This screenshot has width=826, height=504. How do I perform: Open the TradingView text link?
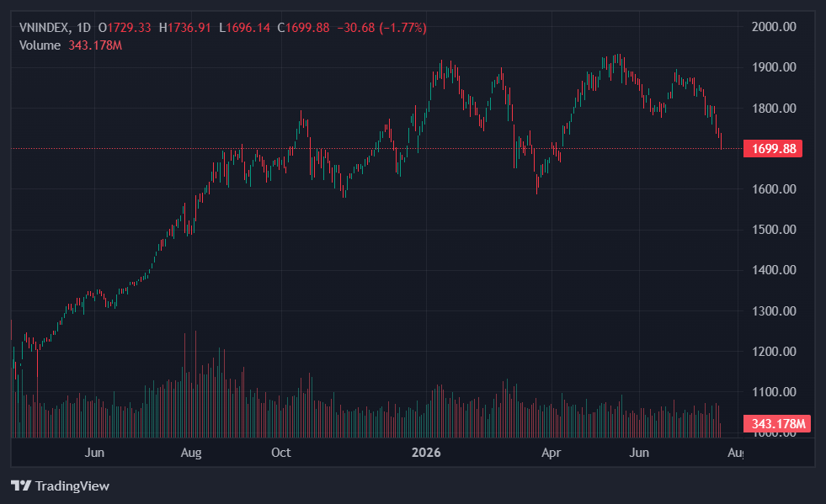click(72, 485)
